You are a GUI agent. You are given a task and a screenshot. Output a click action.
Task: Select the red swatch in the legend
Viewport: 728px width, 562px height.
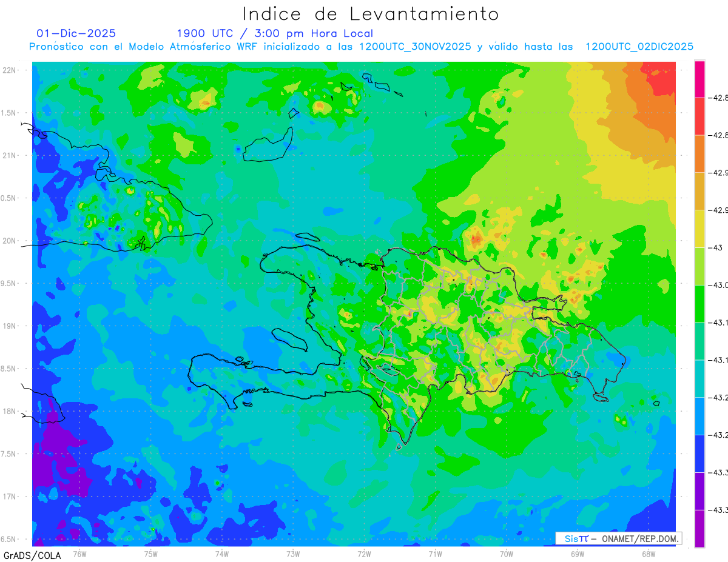click(x=699, y=116)
